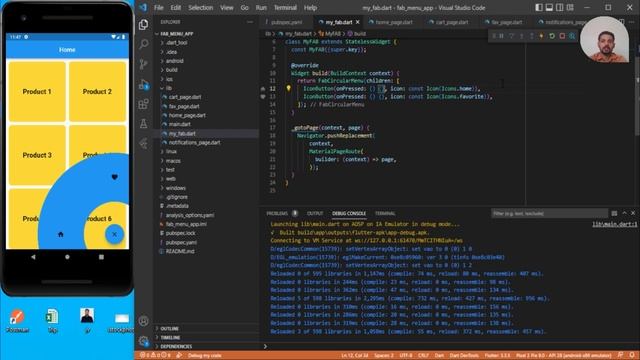Open notifications bell in the status bar
The height and width of the screenshot is (360, 640).
[x=632, y=355]
